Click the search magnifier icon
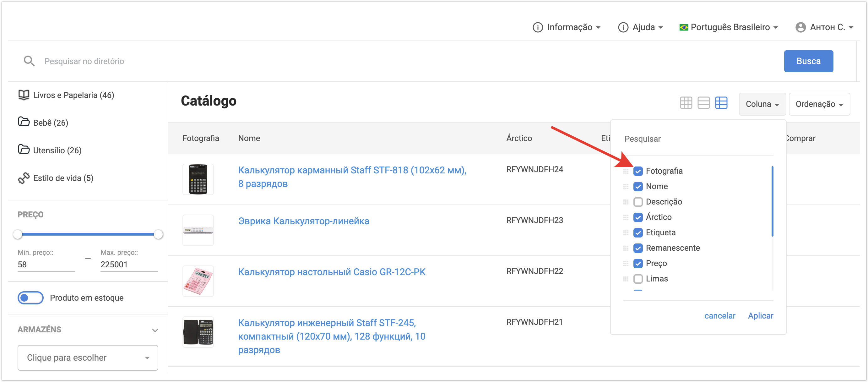Image resolution: width=868 pixels, height=382 pixels. click(29, 61)
